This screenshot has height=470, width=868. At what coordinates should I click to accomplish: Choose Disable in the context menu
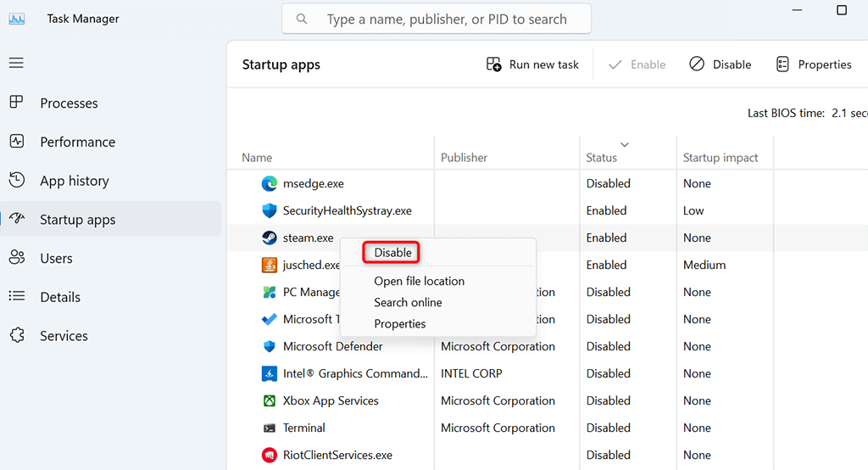393,253
